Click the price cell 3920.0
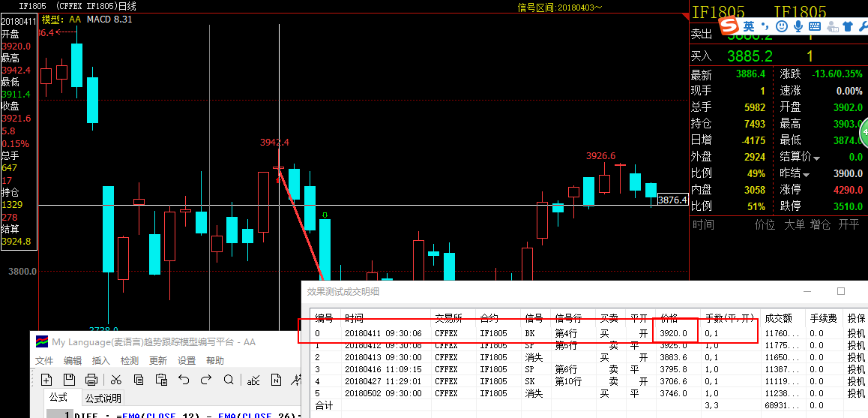Image resolution: width=868 pixels, height=418 pixels. (675, 333)
